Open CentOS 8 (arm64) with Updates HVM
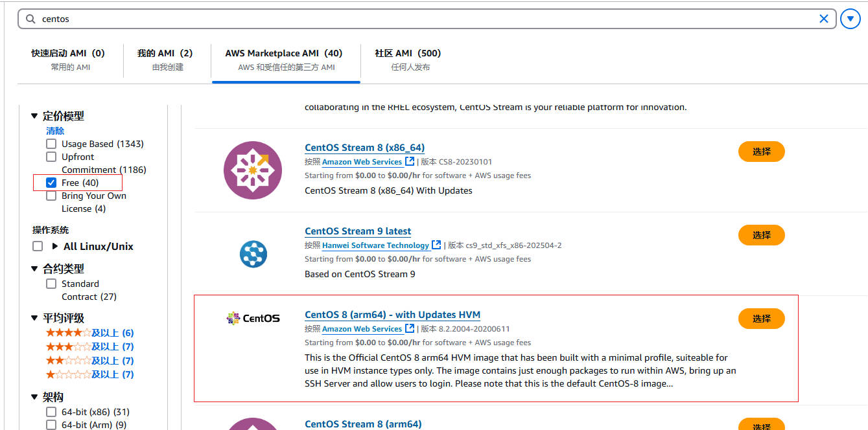 coord(393,315)
